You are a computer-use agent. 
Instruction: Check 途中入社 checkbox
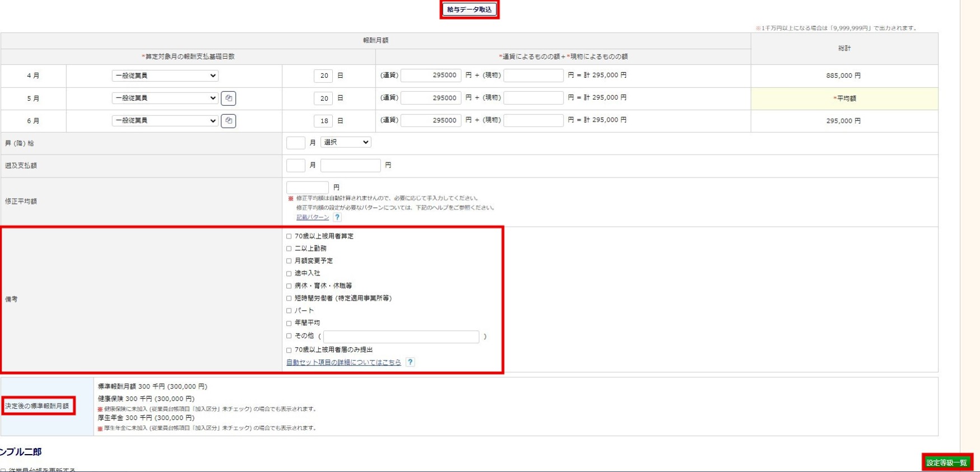pyautogui.click(x=289, y=273)
